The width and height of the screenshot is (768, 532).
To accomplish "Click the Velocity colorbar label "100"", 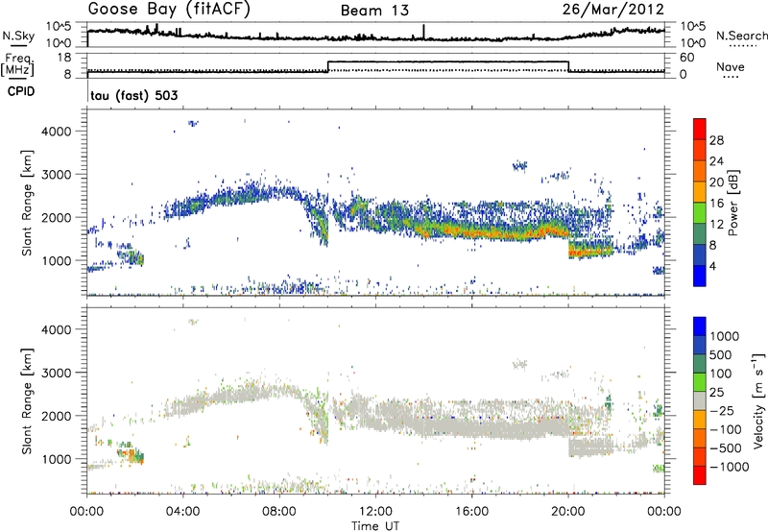I will click(x=721, y=374).
